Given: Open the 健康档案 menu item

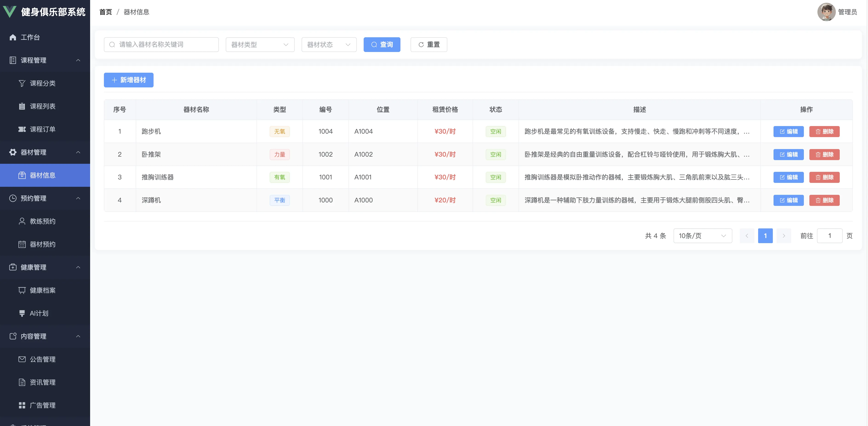Looking at the screenshot, I should pos(43,290).
